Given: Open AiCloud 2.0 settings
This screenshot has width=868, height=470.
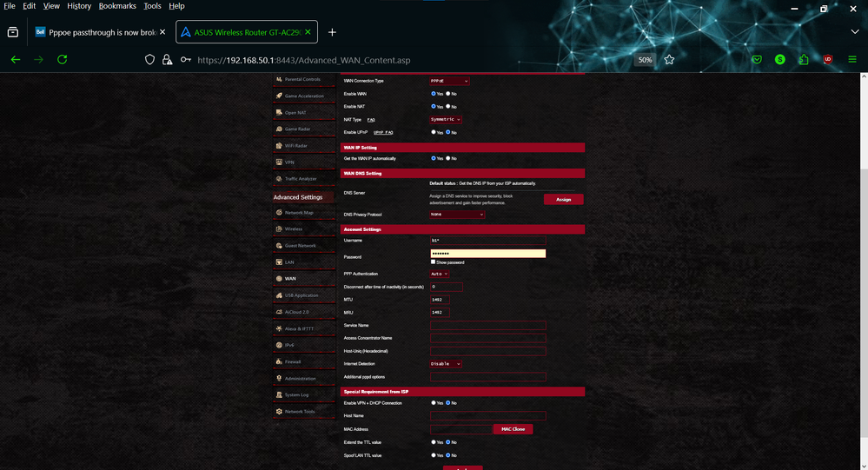Looking at the screenshot, I should 303,312.
